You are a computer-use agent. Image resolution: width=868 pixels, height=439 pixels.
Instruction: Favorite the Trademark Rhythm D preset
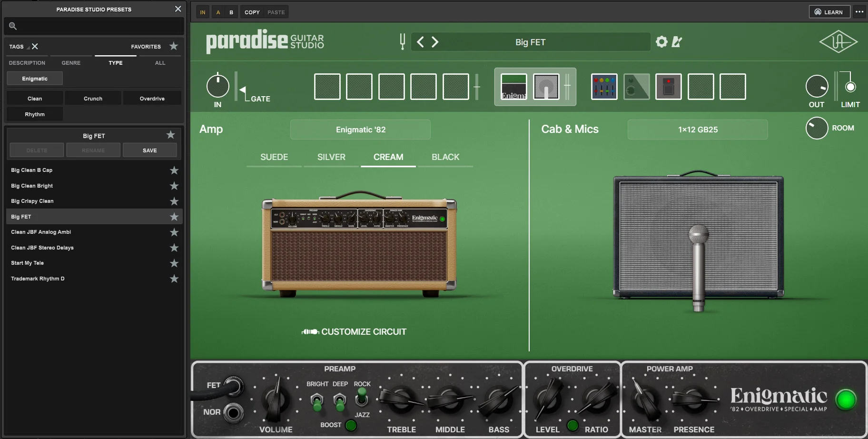[x=174, y=279]
